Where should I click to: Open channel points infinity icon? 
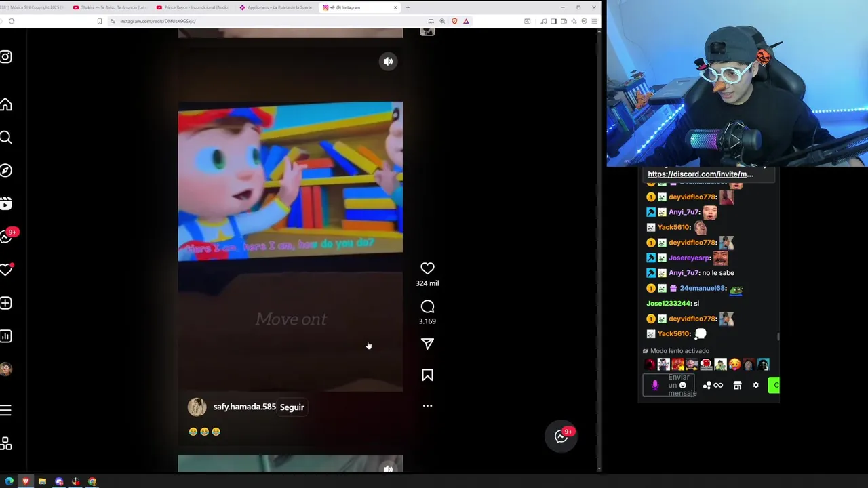click(718, 385)
